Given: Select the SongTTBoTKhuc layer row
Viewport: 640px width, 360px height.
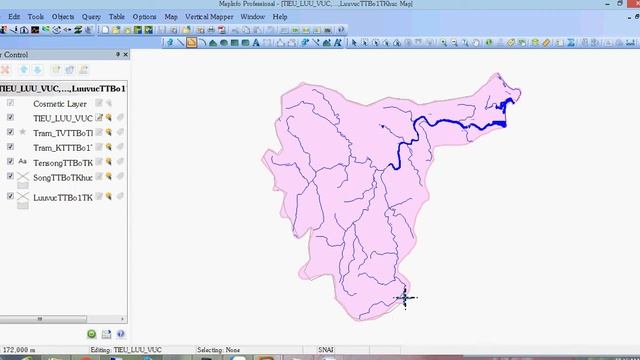Looking at the screenshot, I should (x=64, y=178).
